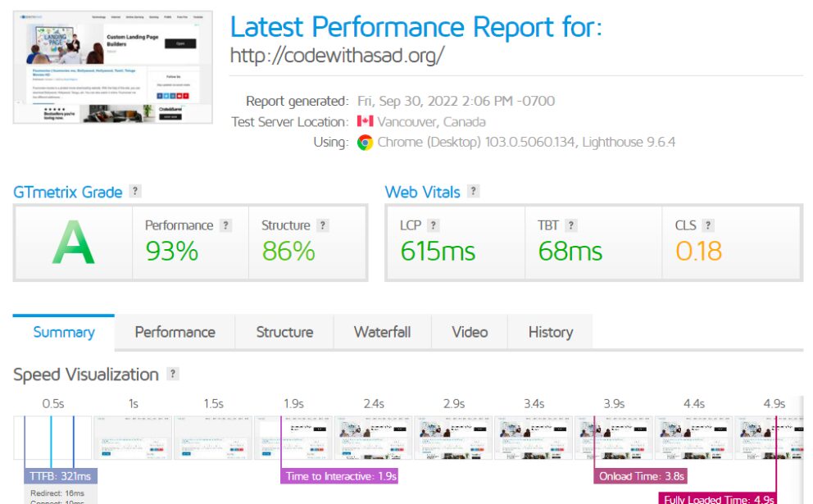Click the question mark next to Performance score
The height and width of the screenshot is (504, 813).
click(x=225, y=225)
